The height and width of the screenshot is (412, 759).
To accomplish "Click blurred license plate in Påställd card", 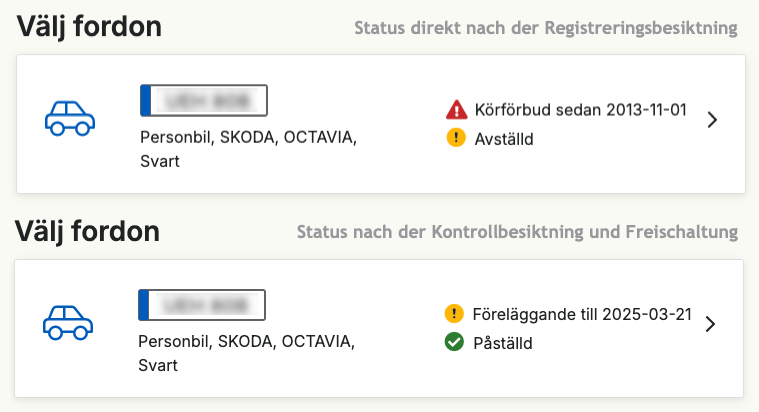I will [x=201, y=303].
